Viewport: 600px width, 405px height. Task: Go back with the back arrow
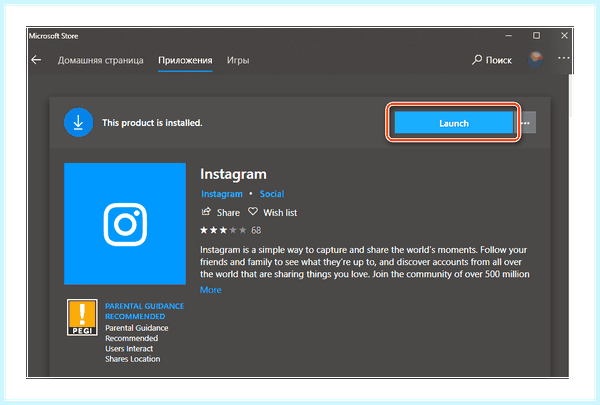coord(36,60)
